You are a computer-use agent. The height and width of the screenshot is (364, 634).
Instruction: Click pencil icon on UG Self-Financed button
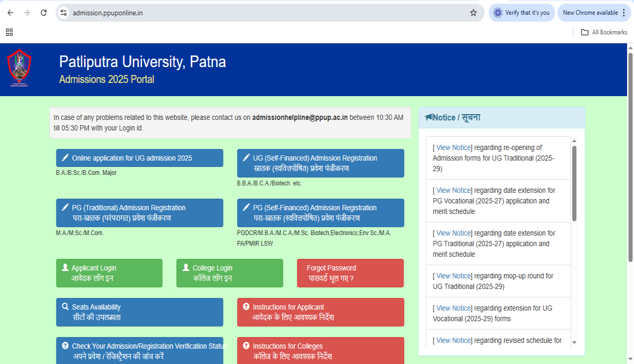point(246,158)
